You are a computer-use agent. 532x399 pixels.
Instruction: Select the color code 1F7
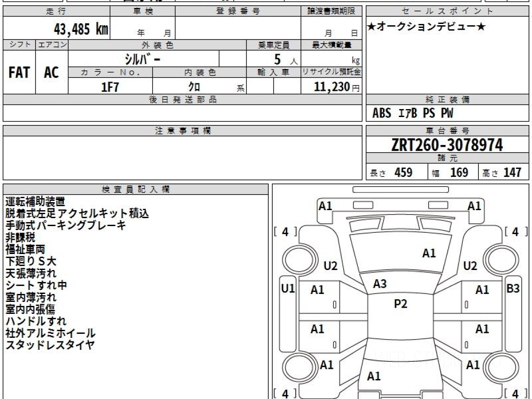click(110, 87)
